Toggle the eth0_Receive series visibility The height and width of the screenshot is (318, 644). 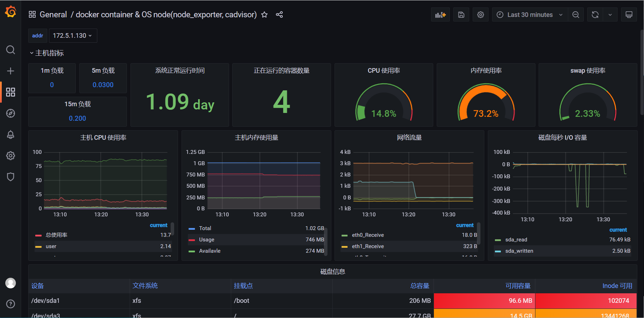368,235
